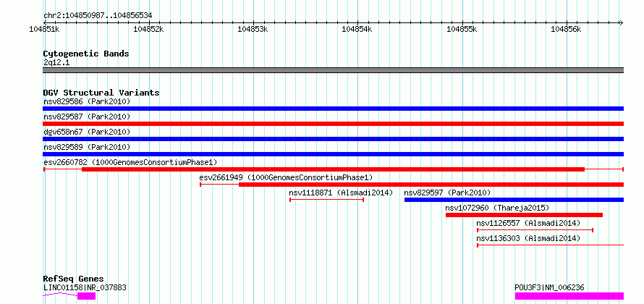Image resolution: width=644 pixels, height=304 pixels.
Task: Open variant label nsv829586 (Park2010)
Action: (87, 101)
